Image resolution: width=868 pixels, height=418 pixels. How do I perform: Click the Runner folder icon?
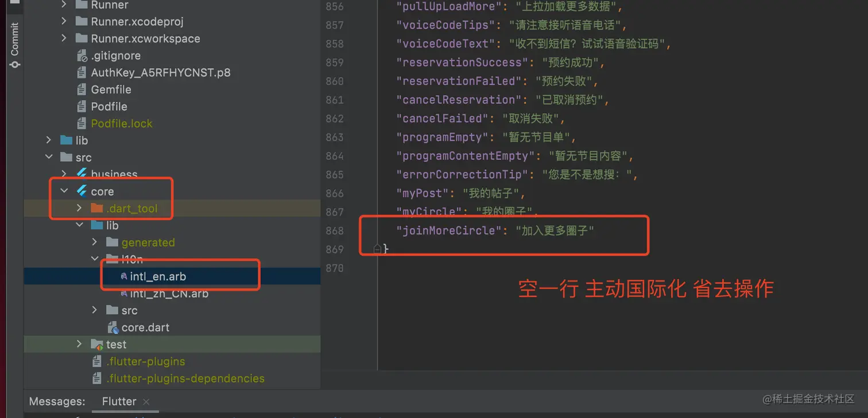tap(82, 5)
